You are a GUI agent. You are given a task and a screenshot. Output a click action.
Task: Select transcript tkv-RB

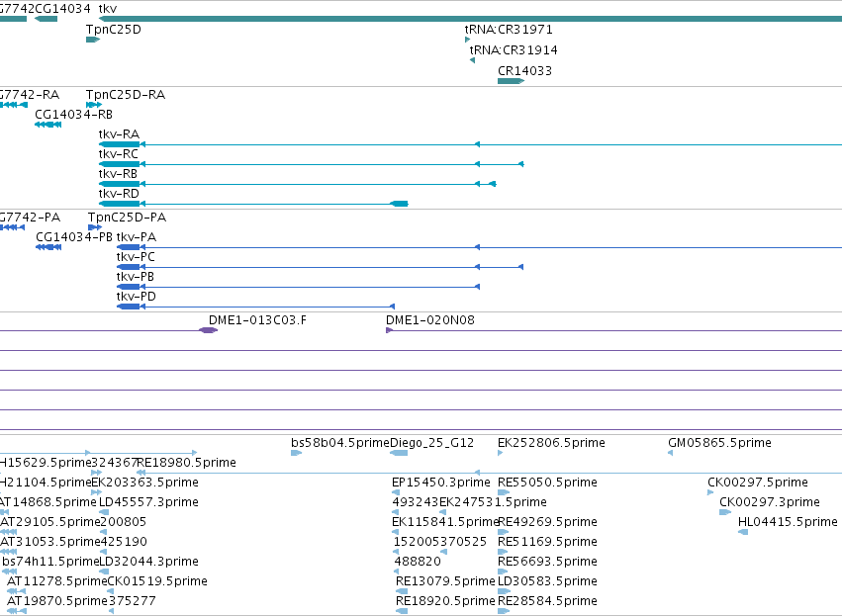pos(118,174)
